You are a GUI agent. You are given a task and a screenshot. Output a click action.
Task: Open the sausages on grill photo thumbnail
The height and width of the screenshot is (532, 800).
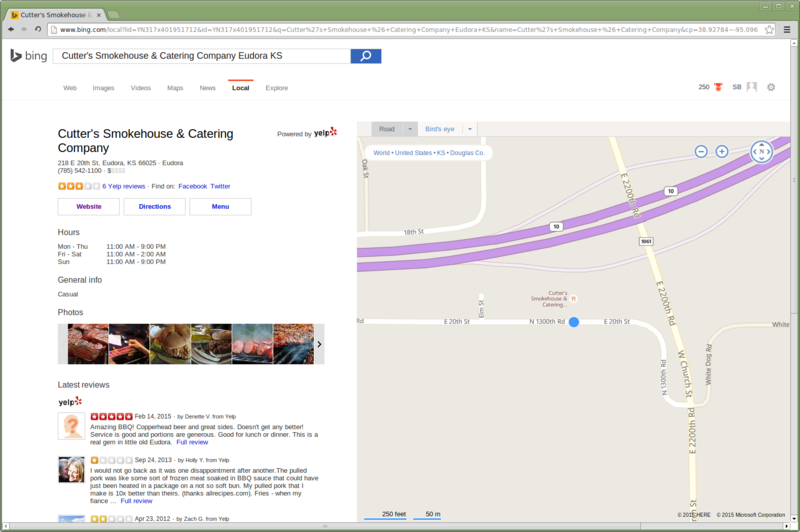pyautogui.click(x=253, y=344)
